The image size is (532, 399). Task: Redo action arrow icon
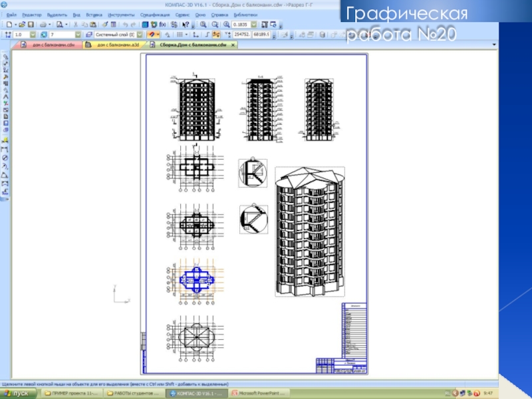pos(134,25)
